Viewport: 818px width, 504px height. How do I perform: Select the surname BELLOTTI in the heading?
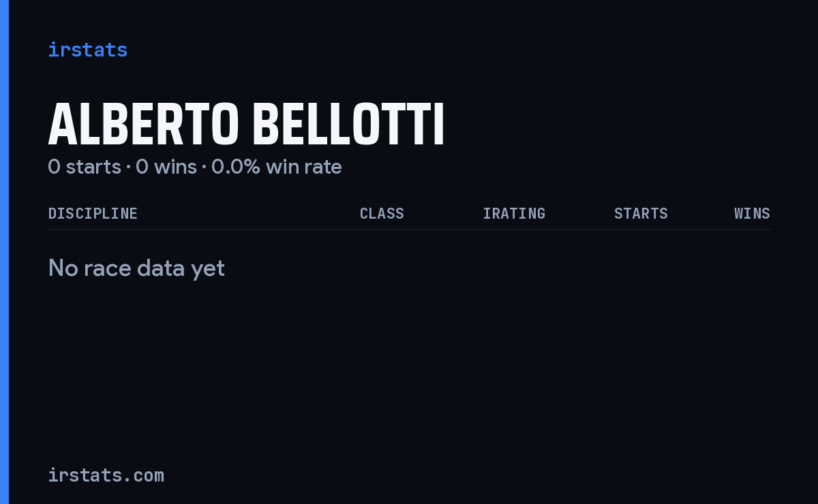click(x=348, y=125)
